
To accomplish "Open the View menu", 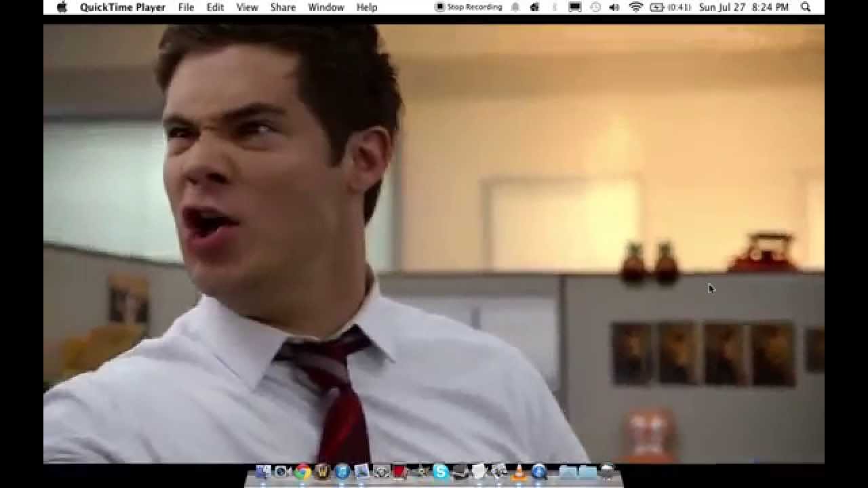I will click(247, 7).
